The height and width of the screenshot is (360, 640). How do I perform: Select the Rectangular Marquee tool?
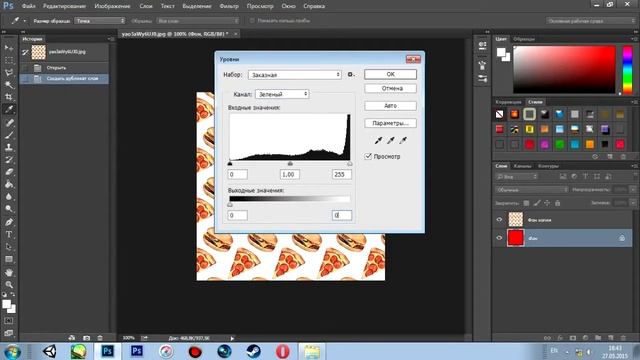coord(9,60)
